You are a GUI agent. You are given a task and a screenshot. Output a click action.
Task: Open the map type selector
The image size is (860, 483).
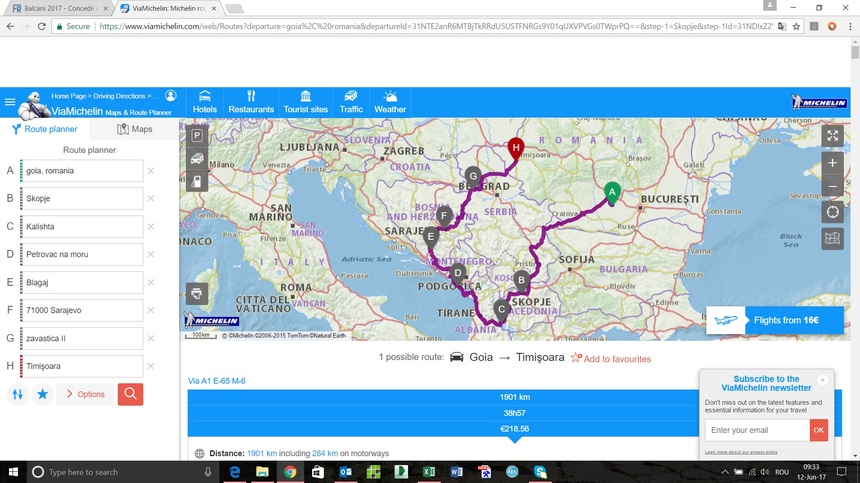click(x=832, y=238)
